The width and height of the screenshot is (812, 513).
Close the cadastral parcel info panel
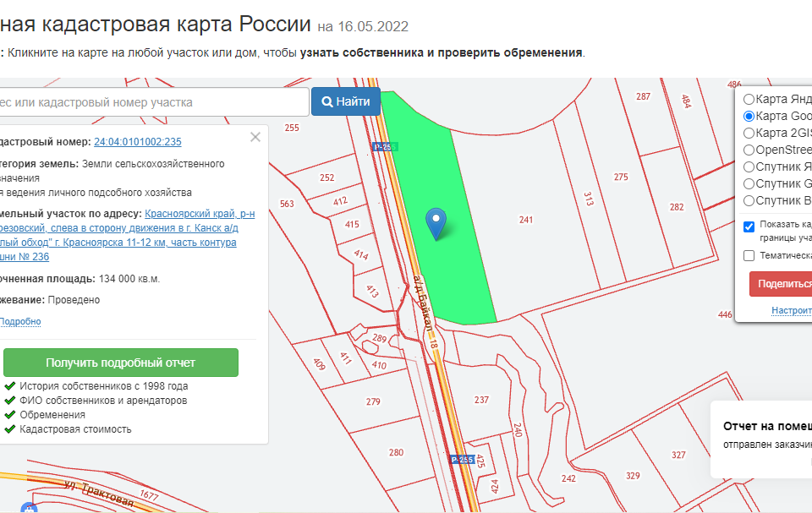(x=255, y=137)
